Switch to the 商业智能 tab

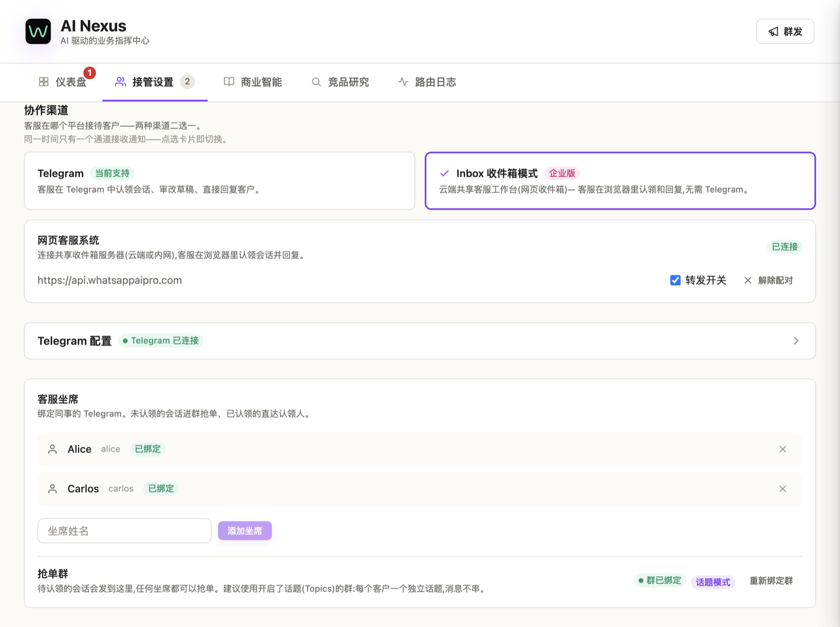[x=253, y=82]
